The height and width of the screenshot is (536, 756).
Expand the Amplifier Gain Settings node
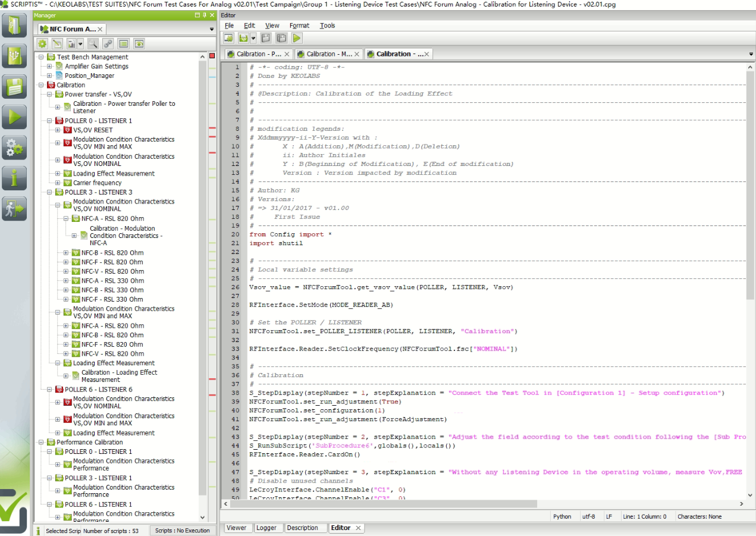click(x=49, y=67)
